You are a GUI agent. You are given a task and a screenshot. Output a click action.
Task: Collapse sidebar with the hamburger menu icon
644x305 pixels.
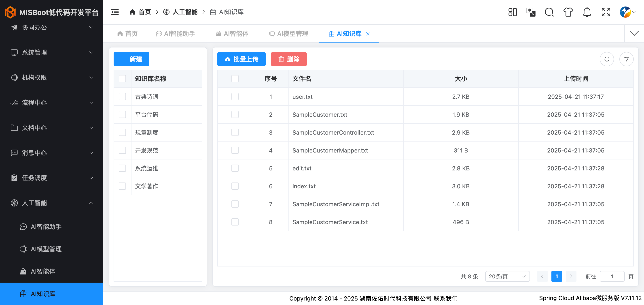click(x=115, y=12)
